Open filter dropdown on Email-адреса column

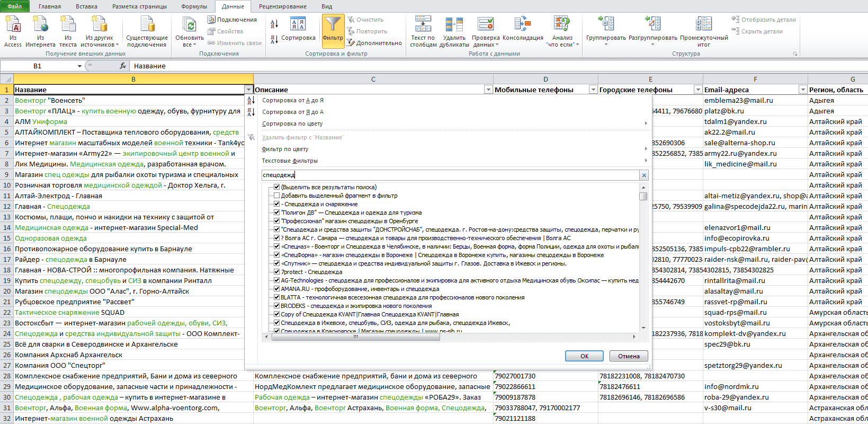click(803, 90)
